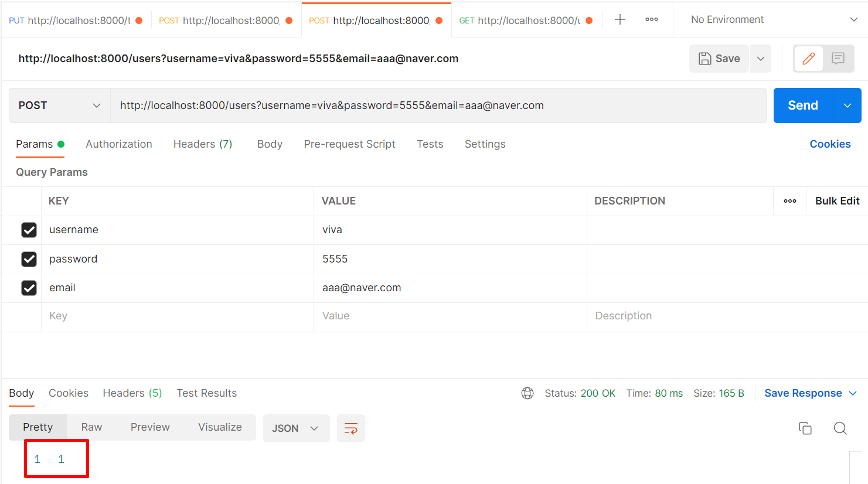Open the Authorization tab
The height and width of the screenshot is (484, 868).
(119, 144)
